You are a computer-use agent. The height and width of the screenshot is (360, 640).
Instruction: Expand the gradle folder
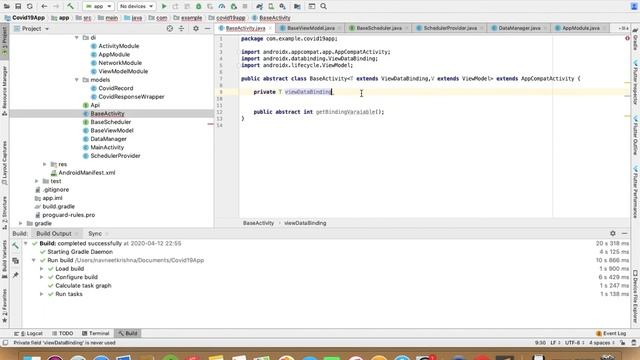point(21,223)
